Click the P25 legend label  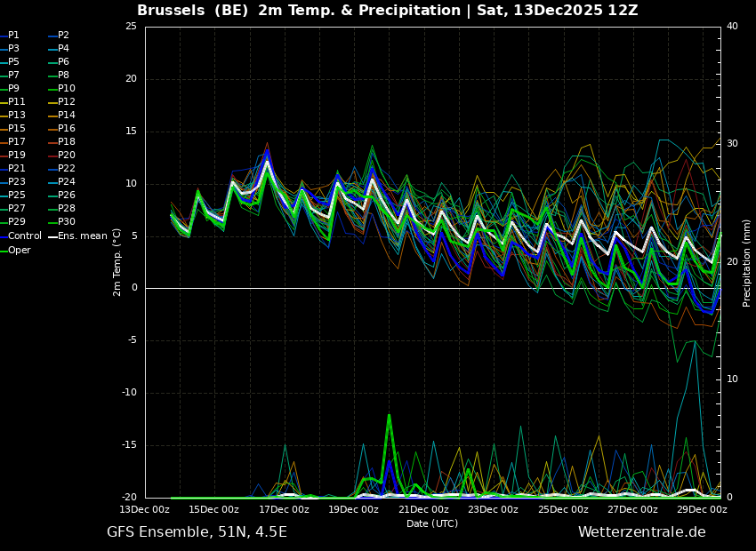tap(17, 196)
